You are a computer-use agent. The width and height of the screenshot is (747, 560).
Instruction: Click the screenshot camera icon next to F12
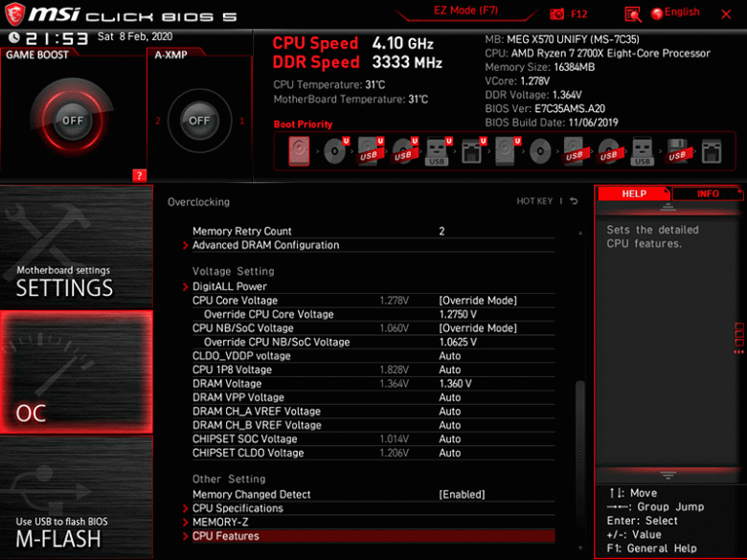pyautogui.click(x=556, y=14)
